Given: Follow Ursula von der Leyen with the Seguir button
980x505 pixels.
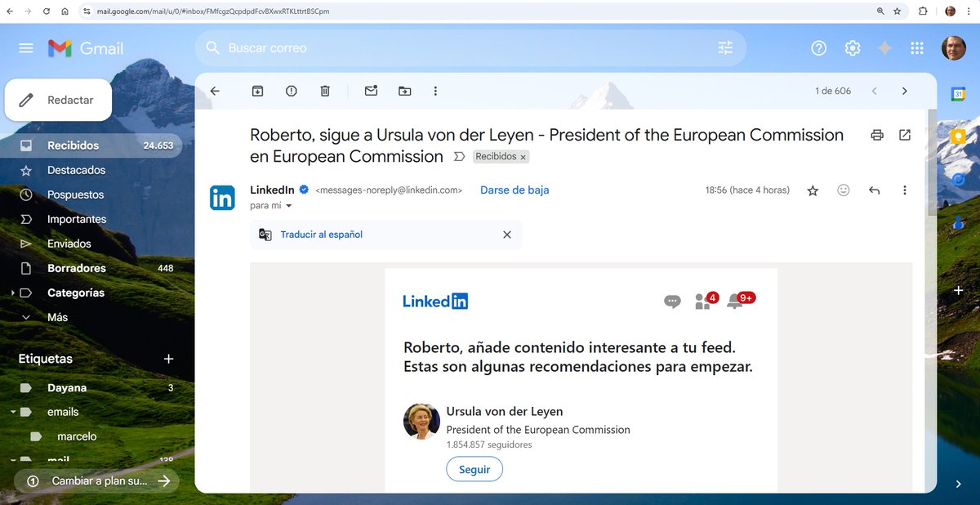Looking at the screenshot, I should tap(474, 469).
